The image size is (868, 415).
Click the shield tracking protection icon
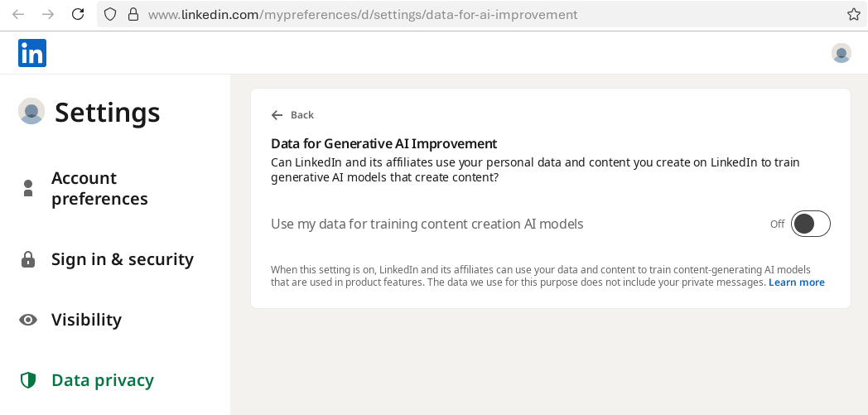pos(110,14)
